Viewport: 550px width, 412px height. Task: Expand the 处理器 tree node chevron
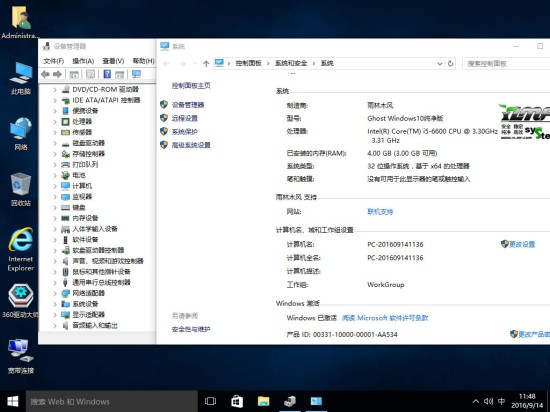click(55, 122)
